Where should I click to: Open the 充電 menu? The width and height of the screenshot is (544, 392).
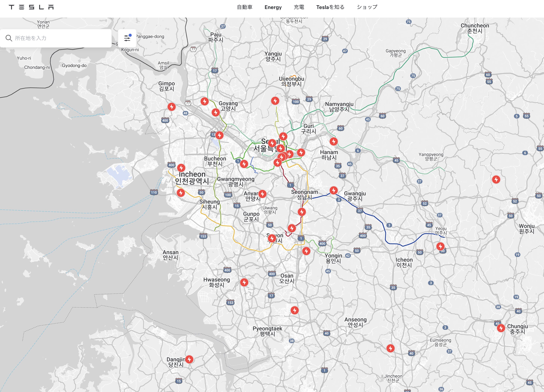tap(299, 7)
